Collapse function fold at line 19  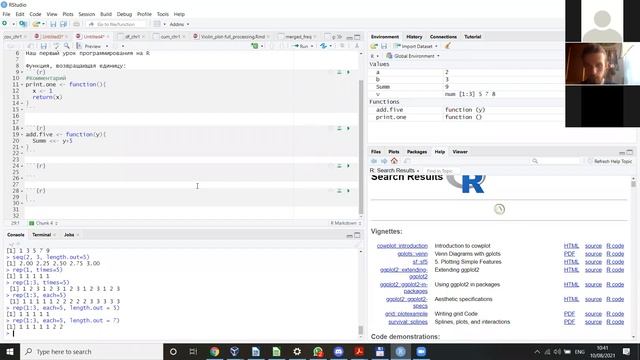point(22,134)
